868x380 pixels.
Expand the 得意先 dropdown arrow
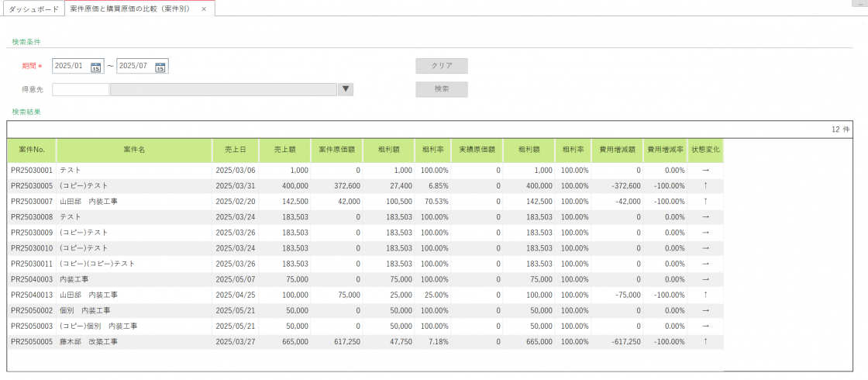pos(346,89)
